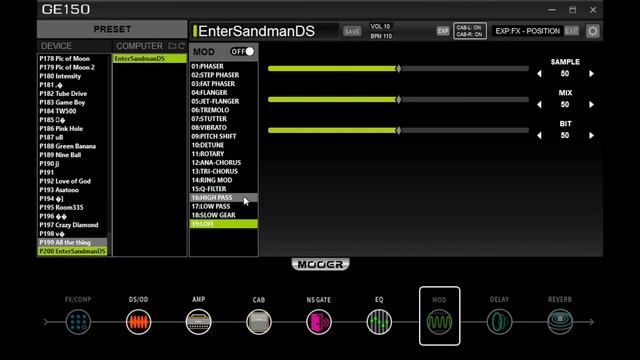640x360 pixels.
Task: Toggle the MOD module on/off switch
Action: coord(242,51)
